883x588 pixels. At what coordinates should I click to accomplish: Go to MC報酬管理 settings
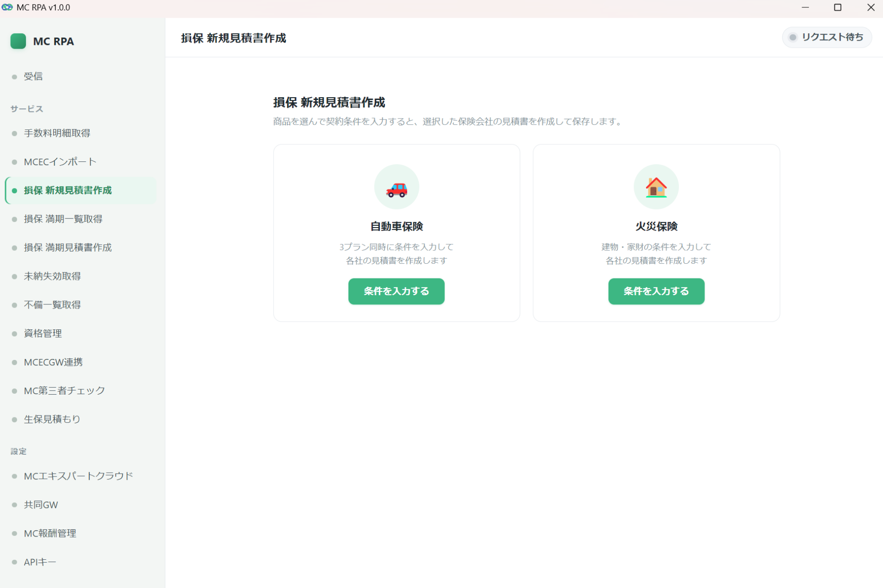pyautogui.click(x=81, y=533)
